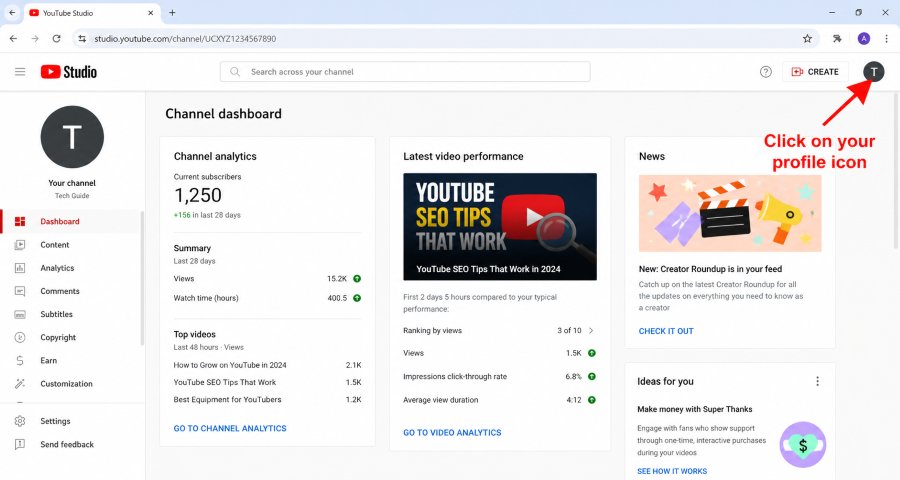Image resolution: width=900 pixels, height=480 pixels.
Task: Open Ideas for you three-dot menu
Action: tap(817, 381)
